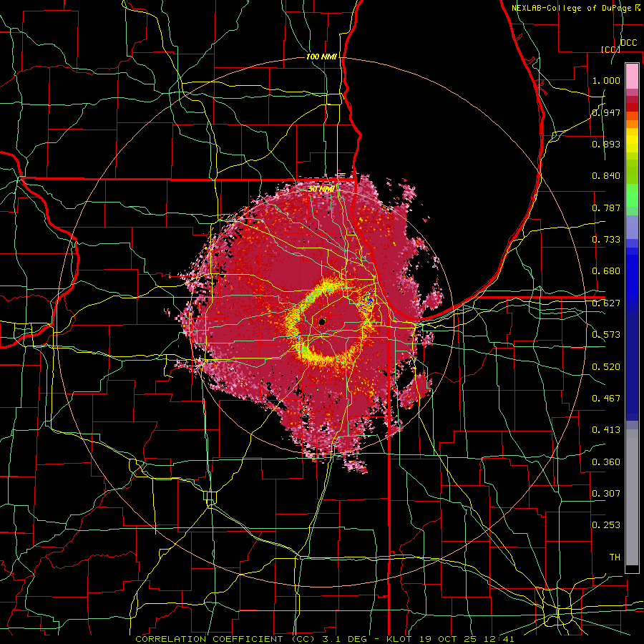Click the [CC] label above color bar

click(x=610, y=49)
